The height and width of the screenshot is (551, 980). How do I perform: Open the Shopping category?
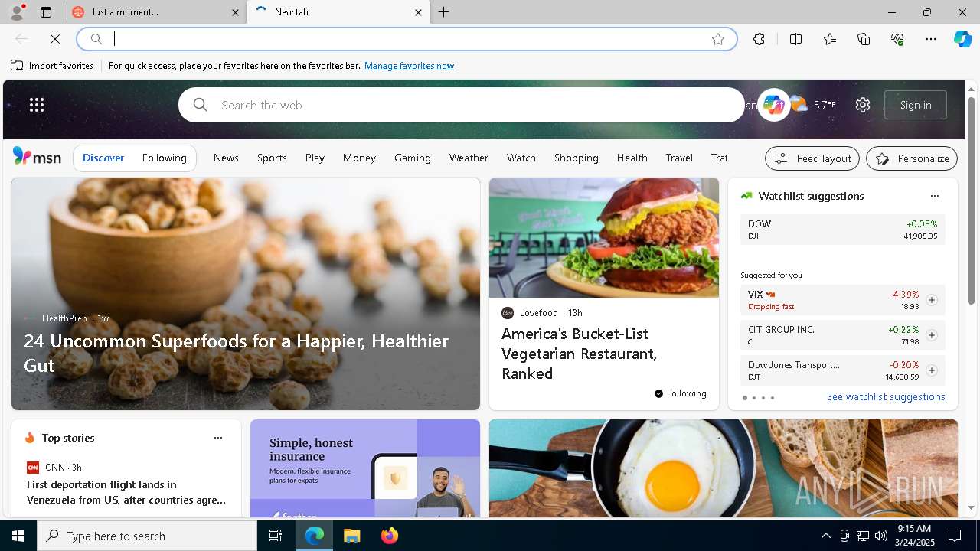(577, 158)
